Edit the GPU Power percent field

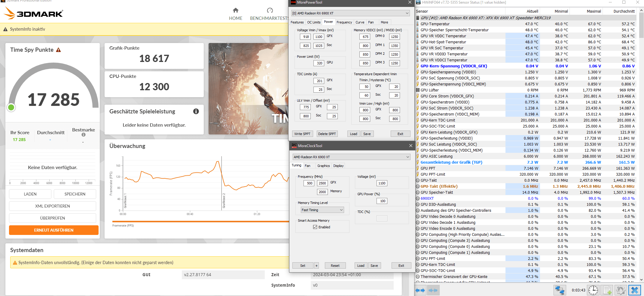pos(382,201)
